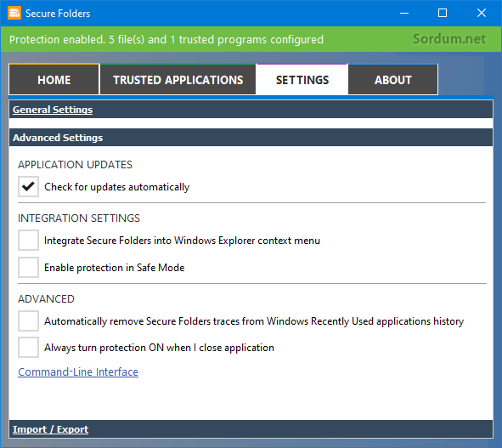Click the INTEGRATION SETTINGS heading
Screen dimensions: 502x448
coord(79,218)
